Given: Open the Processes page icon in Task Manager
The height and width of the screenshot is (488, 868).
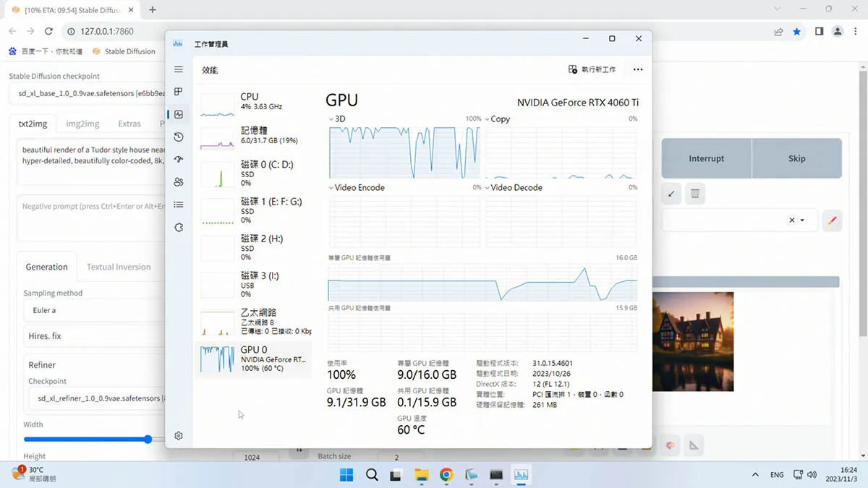Looking at the screenshot, I should [x=179, y=92].
